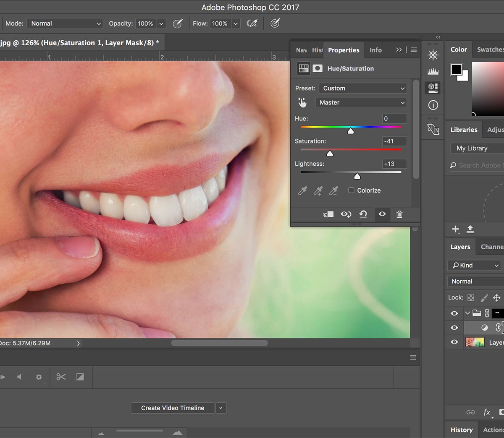Open the Opacity slider dropdown arrow

pos(161,23)
